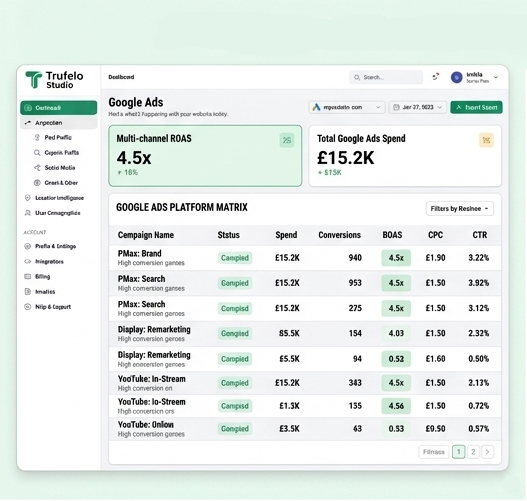Screen dimensions: 527x501
Task: Click the 4.56 ROAS cell
Action: (x=396, y=406)
